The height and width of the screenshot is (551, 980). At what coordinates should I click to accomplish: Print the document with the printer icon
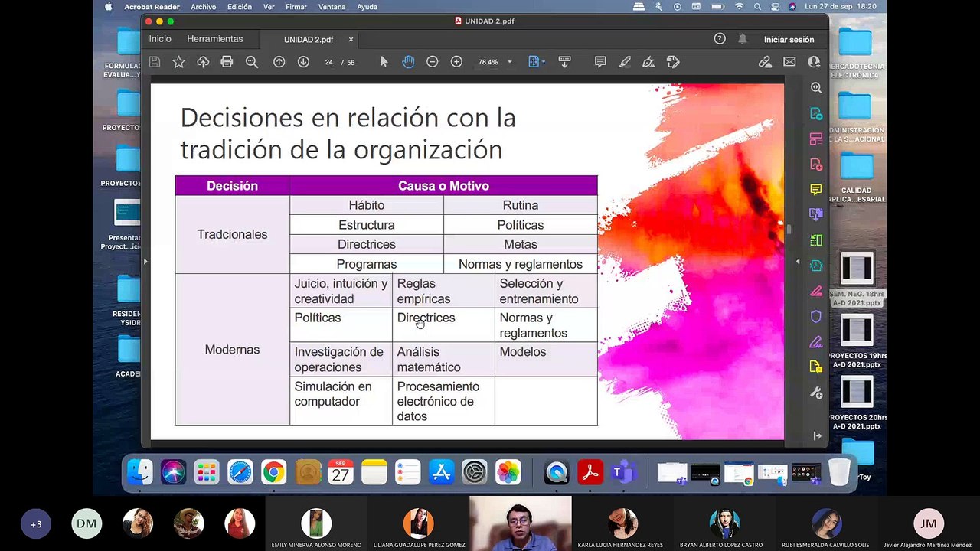click(x=227, y=62)
